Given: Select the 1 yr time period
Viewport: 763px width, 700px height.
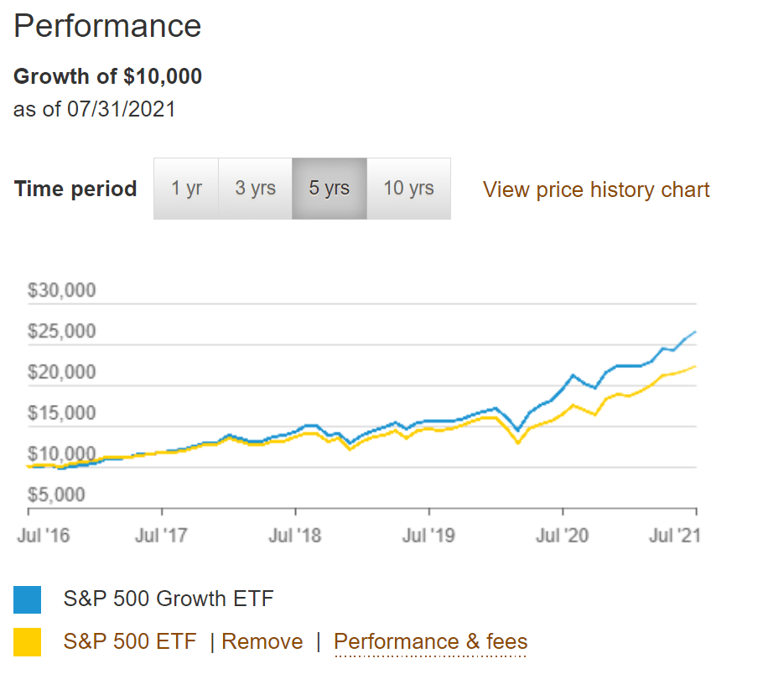Looking at the screenshot, I should [185, 189].
